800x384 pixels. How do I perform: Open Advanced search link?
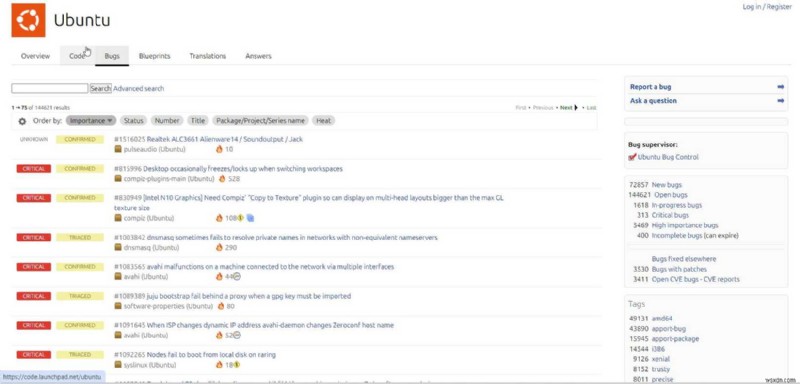click(139, 89)
